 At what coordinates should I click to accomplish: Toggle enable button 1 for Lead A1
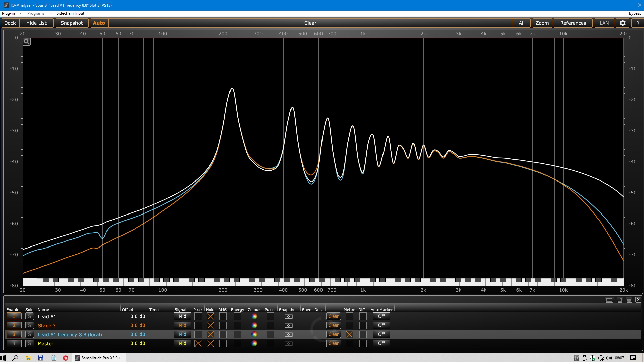click(x=14, y=316)
